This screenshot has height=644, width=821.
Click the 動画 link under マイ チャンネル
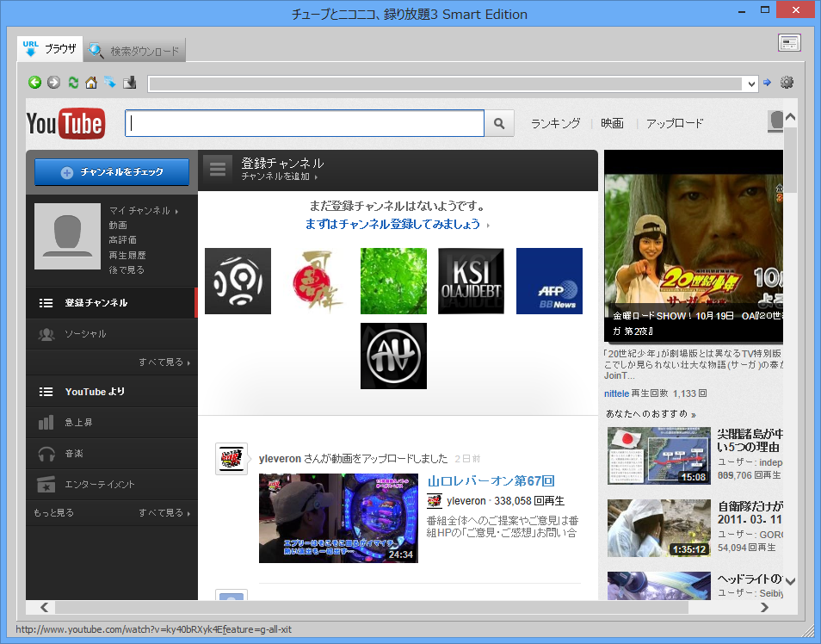tap(118, 226)
